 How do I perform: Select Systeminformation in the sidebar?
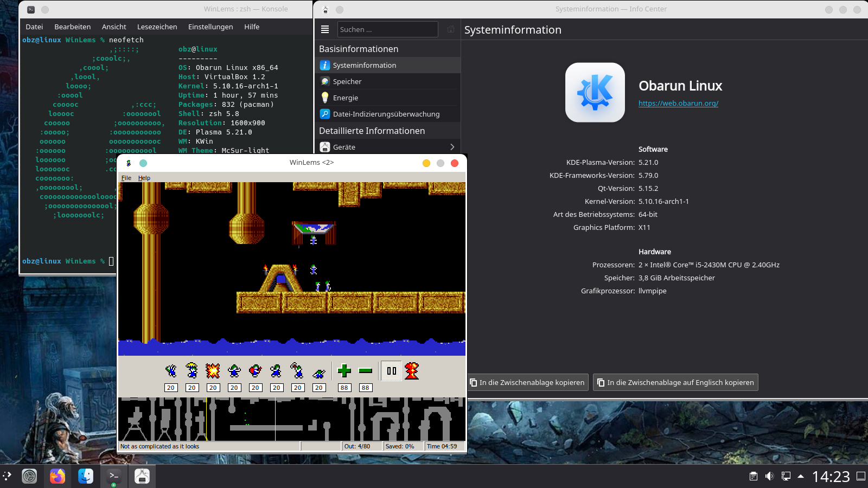[387, 65]
